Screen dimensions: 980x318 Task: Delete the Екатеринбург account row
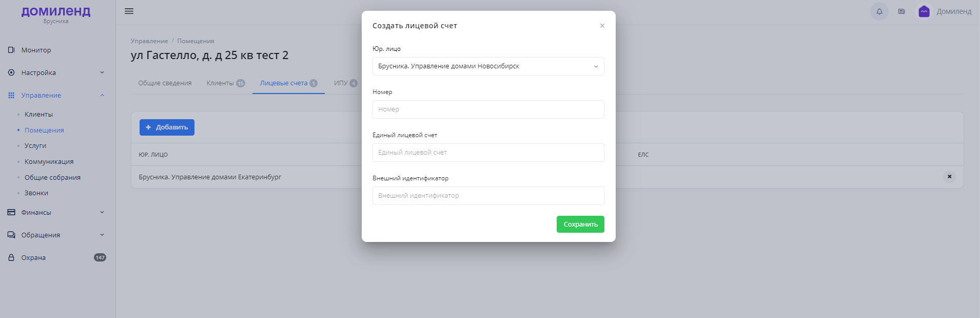click(x=949, y=177)
